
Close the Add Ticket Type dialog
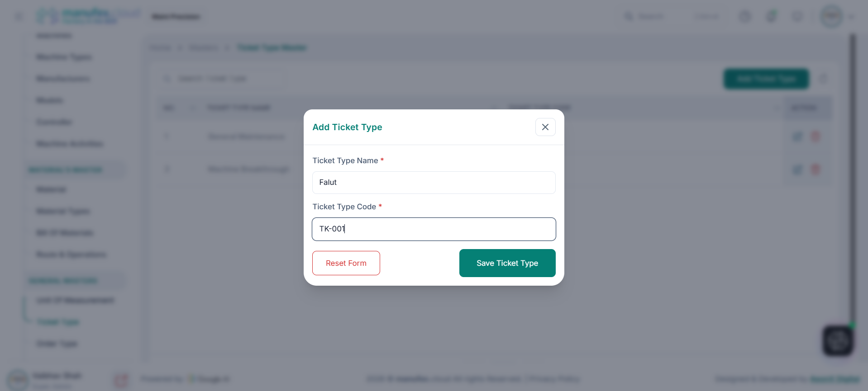tap(545, 127)
